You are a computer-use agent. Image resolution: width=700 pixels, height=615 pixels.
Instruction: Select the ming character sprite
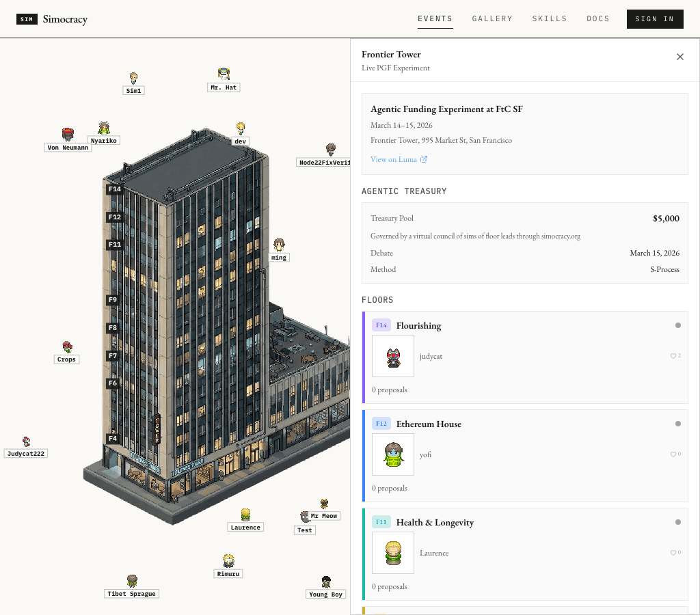(279, 245)
